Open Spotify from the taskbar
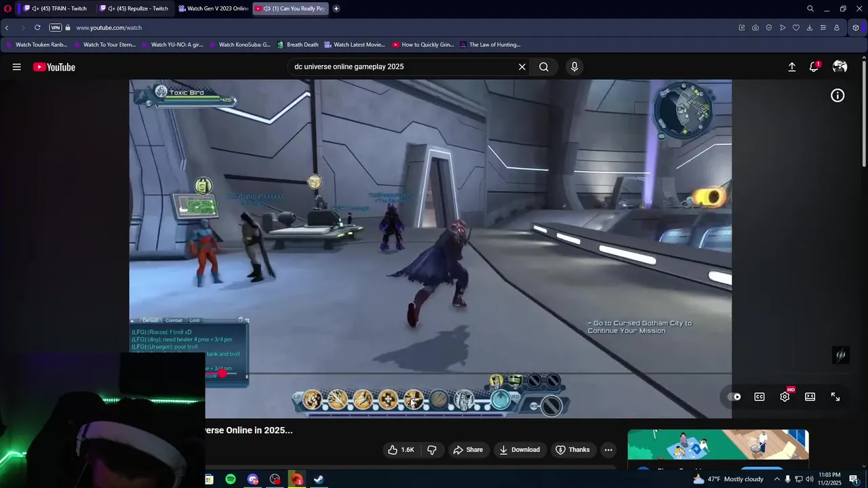This screenshot has width=868, height=488. (231, 479)
